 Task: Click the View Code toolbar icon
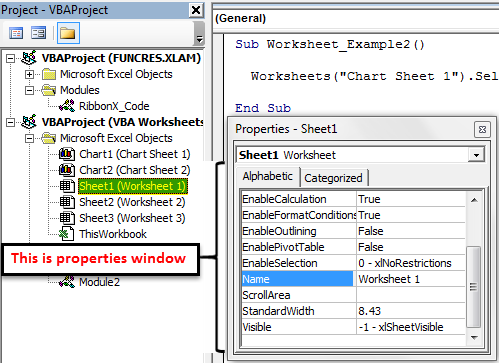click(16, 33)
